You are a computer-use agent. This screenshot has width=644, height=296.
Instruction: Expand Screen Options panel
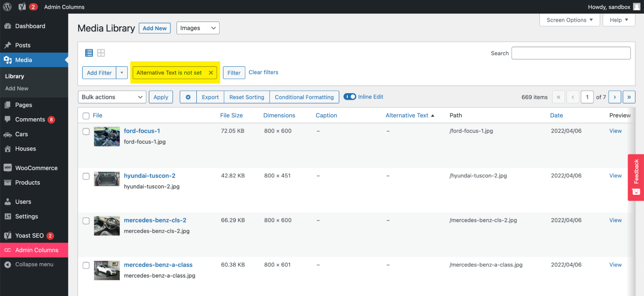point(570,20)
